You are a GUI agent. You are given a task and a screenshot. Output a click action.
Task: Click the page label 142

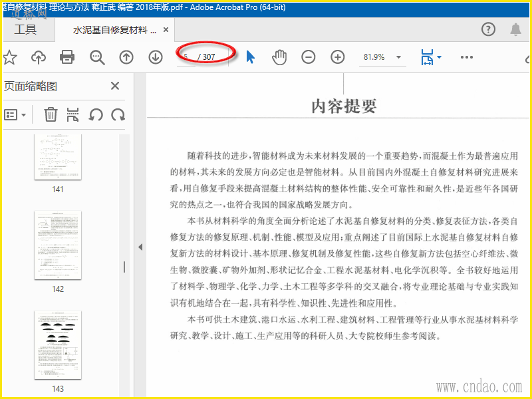click(x=58, y=289)
